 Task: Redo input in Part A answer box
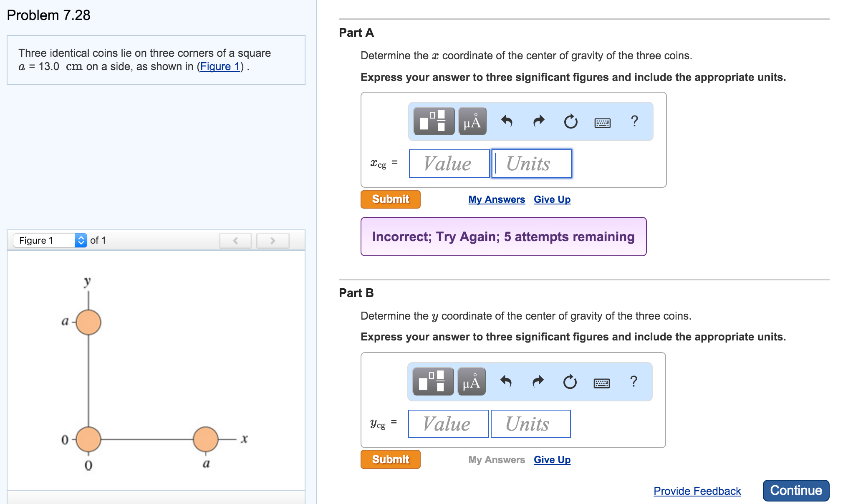point(538,122)
